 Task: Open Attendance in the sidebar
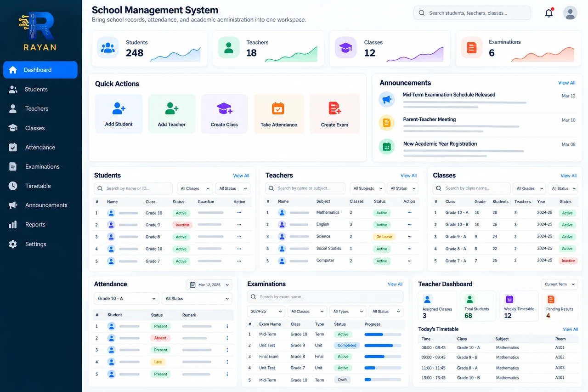point(40,148)
